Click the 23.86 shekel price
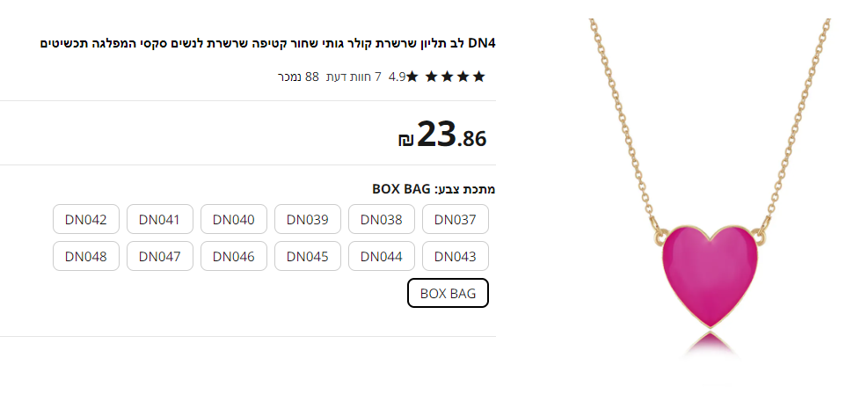The image size is (868, 402). pos(442,135)
